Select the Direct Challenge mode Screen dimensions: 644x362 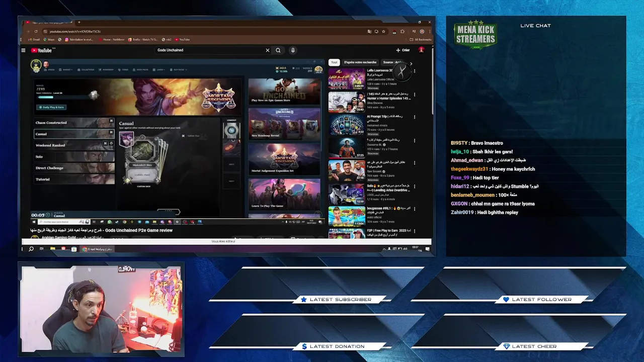(x=74, y=168)
